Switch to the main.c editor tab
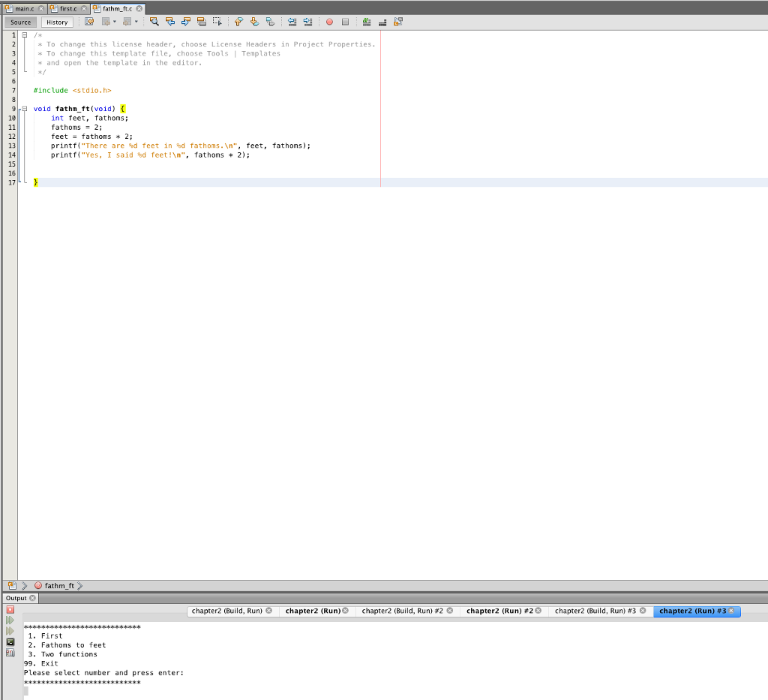Image resolution: width=768 pixels, height=700 pixels. pyautogui.click(x=25, y=9)
